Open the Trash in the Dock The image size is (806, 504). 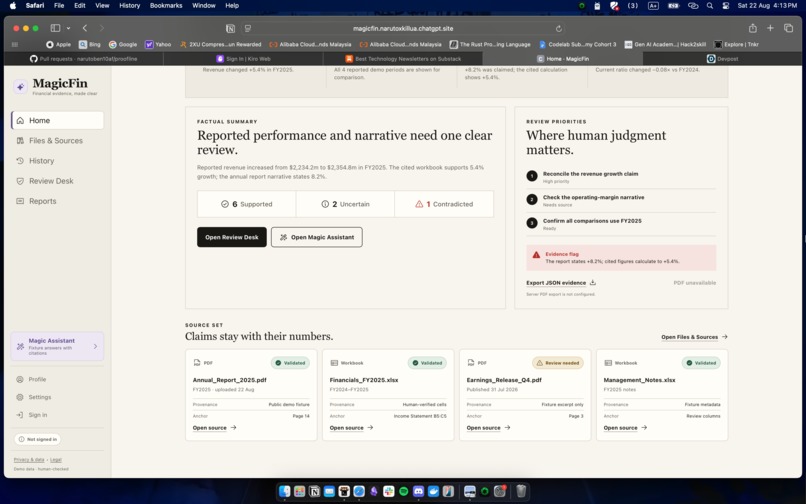tap(521, 492)
